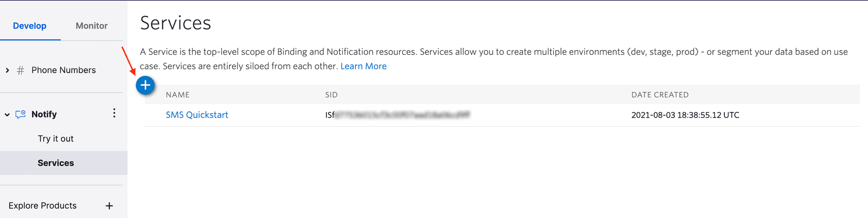Click the blue plus button to create service
The width and height of the screenshot is (868, 218).
(x=145, y=85)
